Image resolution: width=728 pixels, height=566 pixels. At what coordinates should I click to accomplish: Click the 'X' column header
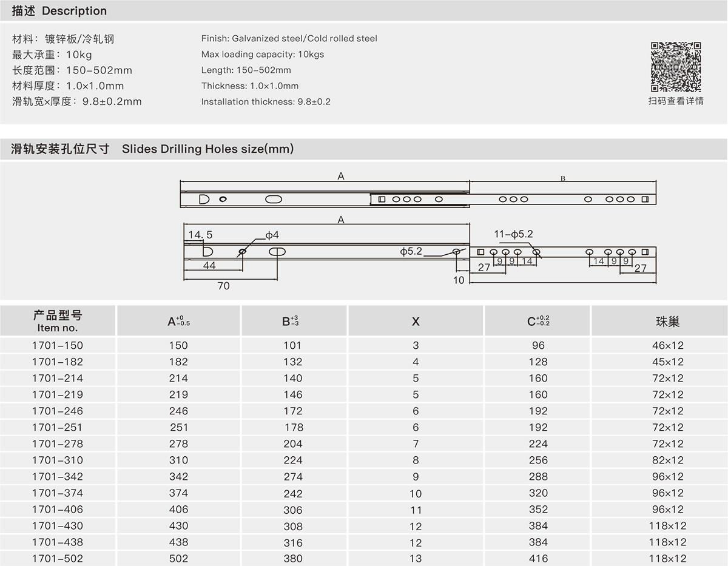click(416, 322)
